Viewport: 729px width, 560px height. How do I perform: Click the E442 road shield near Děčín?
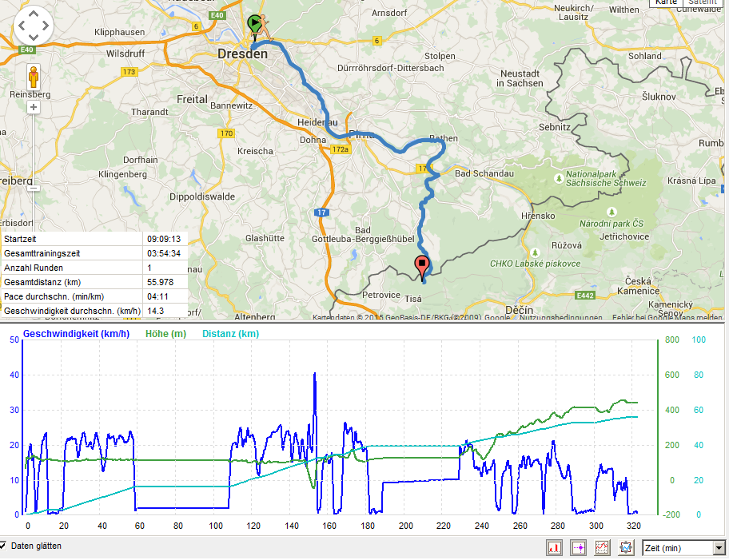(584, 295)
